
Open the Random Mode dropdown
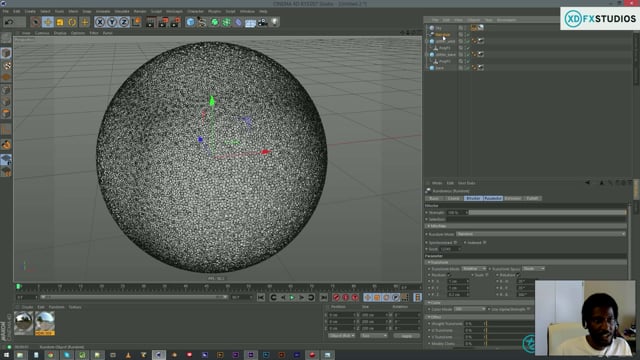pyautogui.click(x=540, y=234)
